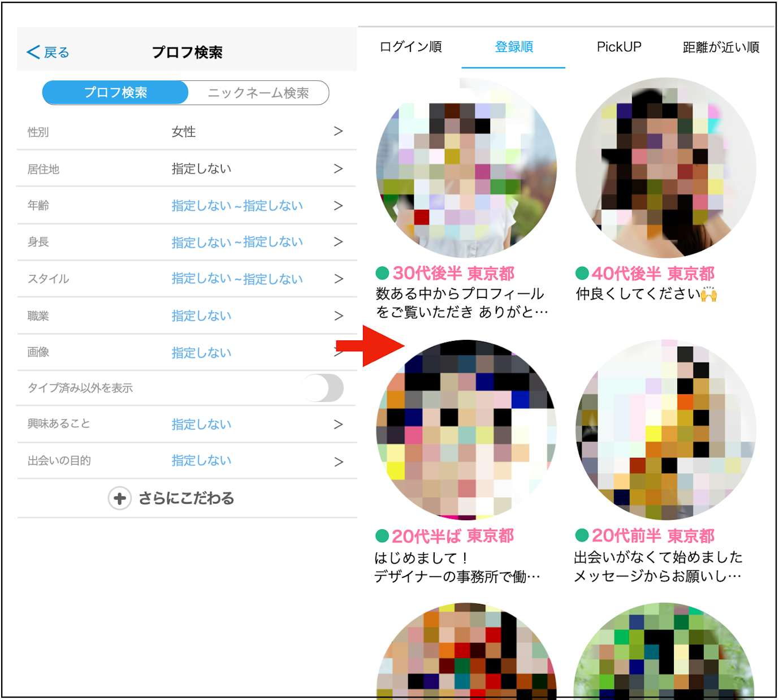Open the 居住地 chevron
The width and height of the screenshot is (779, 700).
coord(338,168)
